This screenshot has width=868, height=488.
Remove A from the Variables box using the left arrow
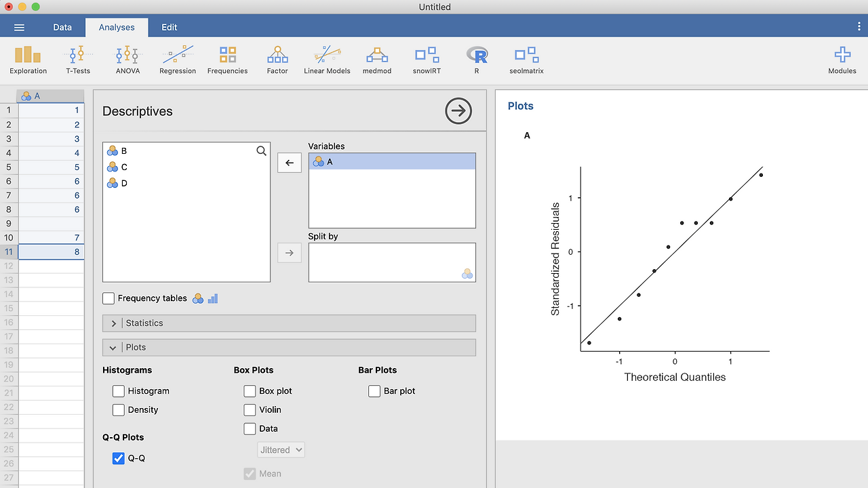pos(290,163)
